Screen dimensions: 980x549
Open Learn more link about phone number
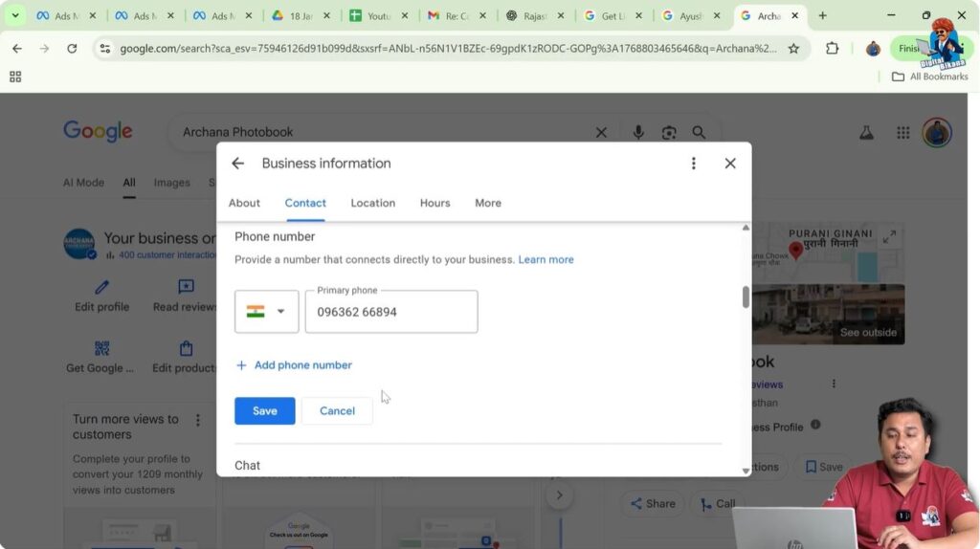tap(546, 260)
